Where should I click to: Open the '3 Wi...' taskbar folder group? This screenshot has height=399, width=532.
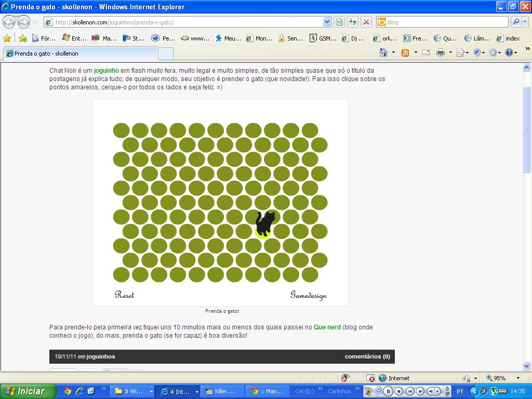134,391
